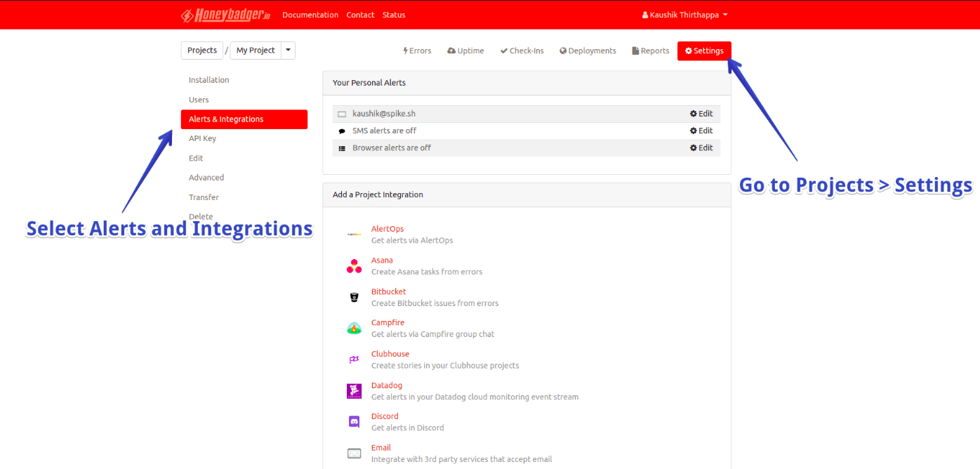
Task: Click the Documentation link in header
Action: (x=310, y=15)
